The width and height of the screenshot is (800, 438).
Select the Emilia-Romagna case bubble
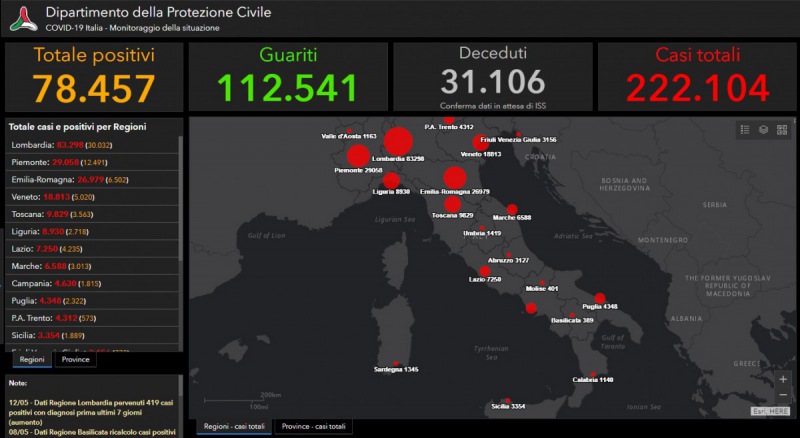point(453,178)
